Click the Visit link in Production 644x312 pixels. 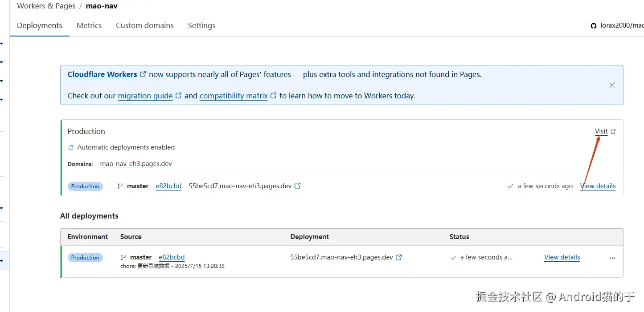[x=601, y=131]
